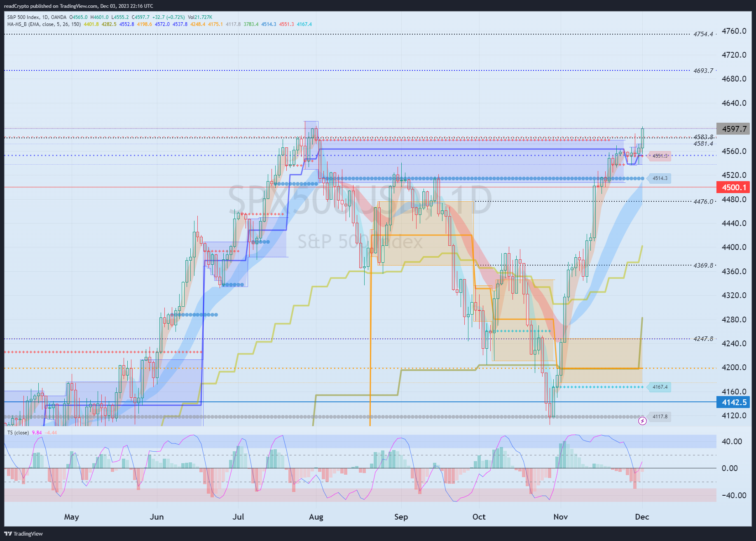
Task: Click the blue 4142.5 price tag
Action: click(733, 402)
